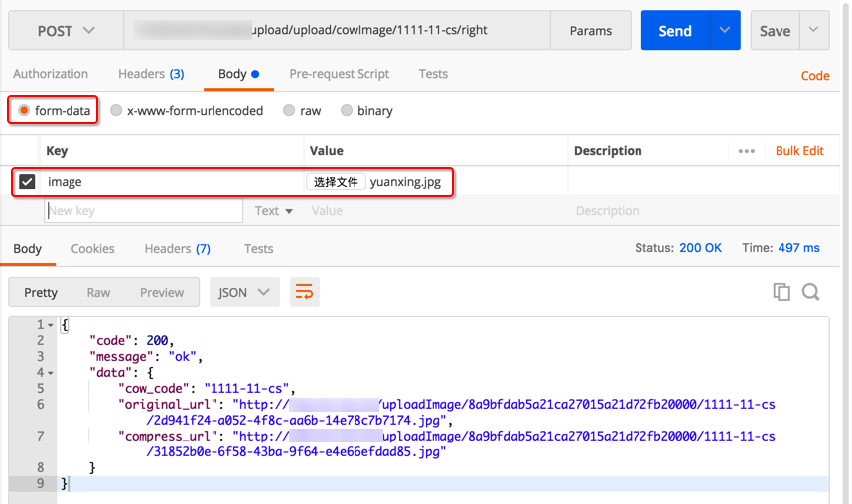852x504 pixels.
Task: Open the JSON format dropdown
Action: coord(243,292)
